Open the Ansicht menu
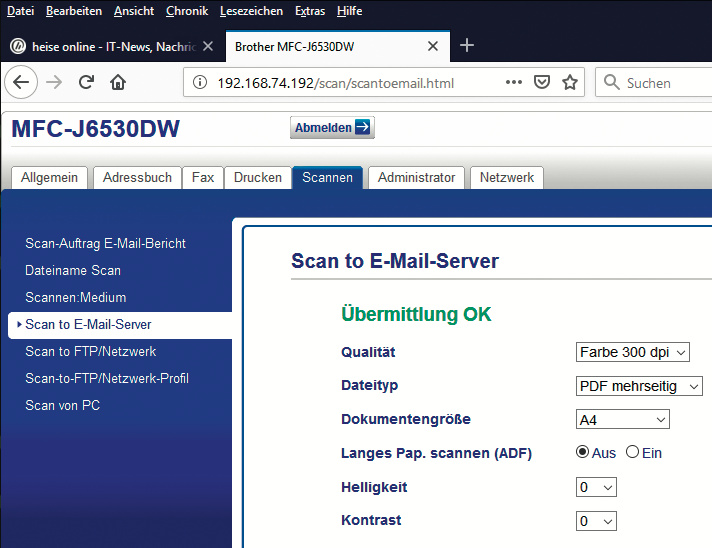712x548 pixels. pyautogui.click(x=134, y=11)
